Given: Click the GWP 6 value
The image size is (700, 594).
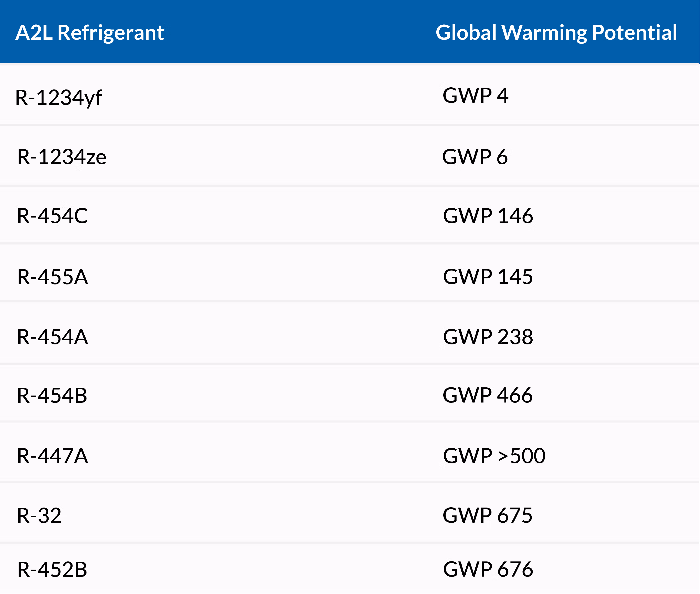Looking at the screenshot, I should tap(475, 157).
